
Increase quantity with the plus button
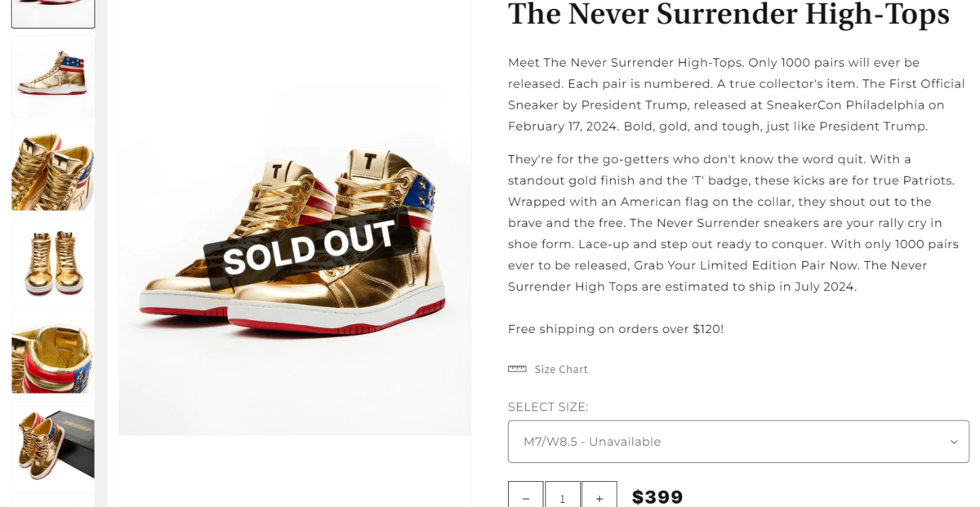click(599, 497)
